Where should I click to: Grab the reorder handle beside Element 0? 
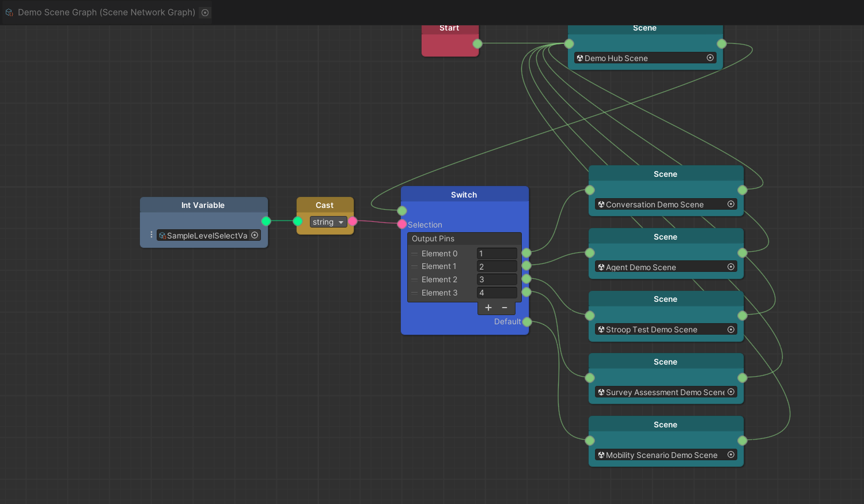pyautogui.click(x=415, y=253)
